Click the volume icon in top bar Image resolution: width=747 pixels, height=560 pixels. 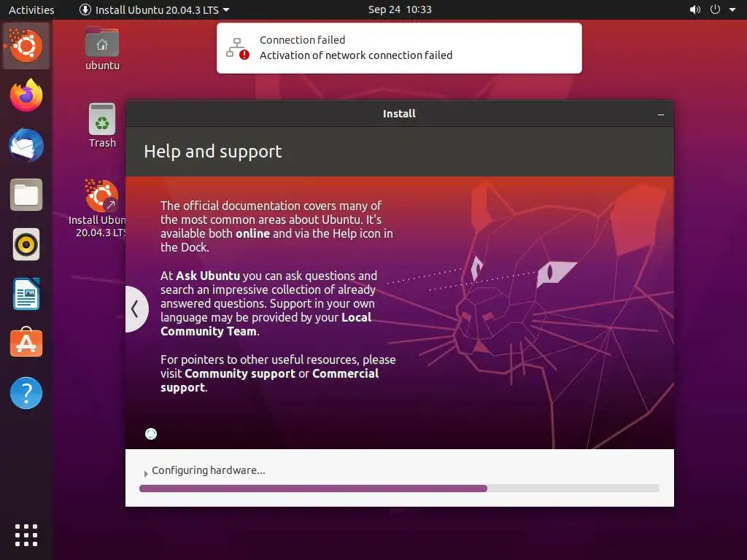695,9
